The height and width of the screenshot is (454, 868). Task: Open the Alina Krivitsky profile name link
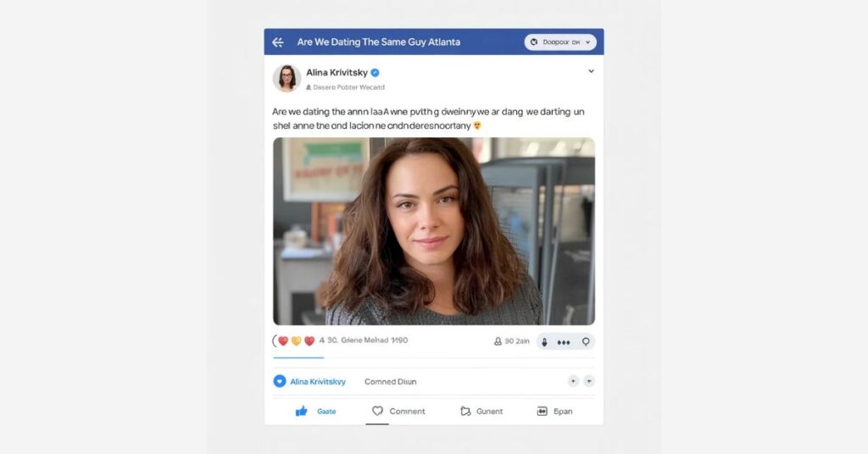(x=336, y=73)
